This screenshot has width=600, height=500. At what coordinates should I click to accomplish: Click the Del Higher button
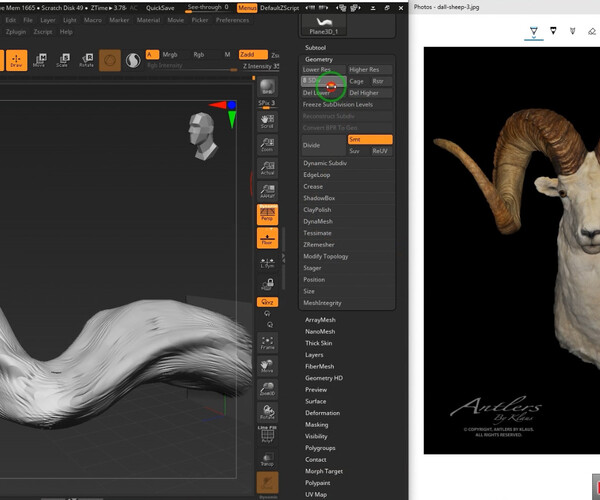pos(370,93)
